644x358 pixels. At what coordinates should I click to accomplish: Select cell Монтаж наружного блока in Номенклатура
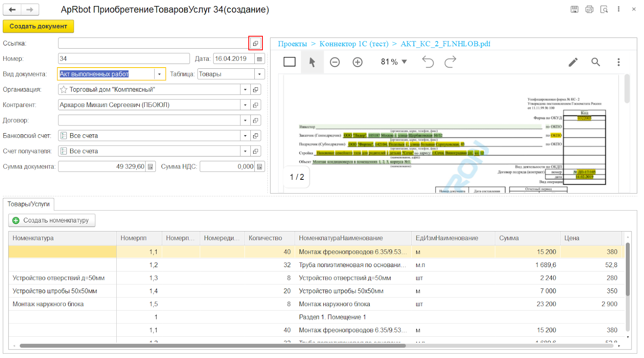point(62,304)
